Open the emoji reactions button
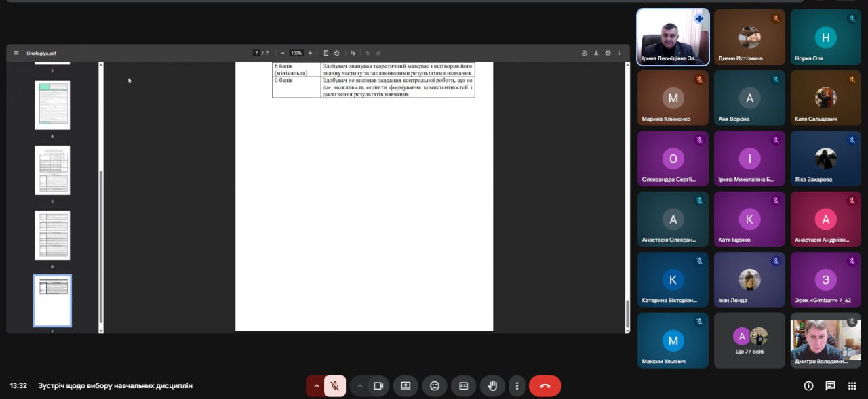 pos(435,385)
